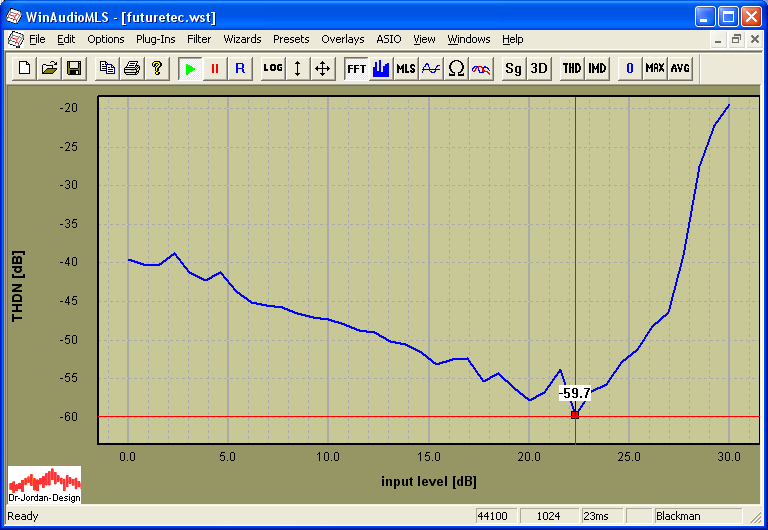Start measurement with the green play button
The height and width of the screenshot is (530, 768).
pyautogui.click(x=190, y=68)
